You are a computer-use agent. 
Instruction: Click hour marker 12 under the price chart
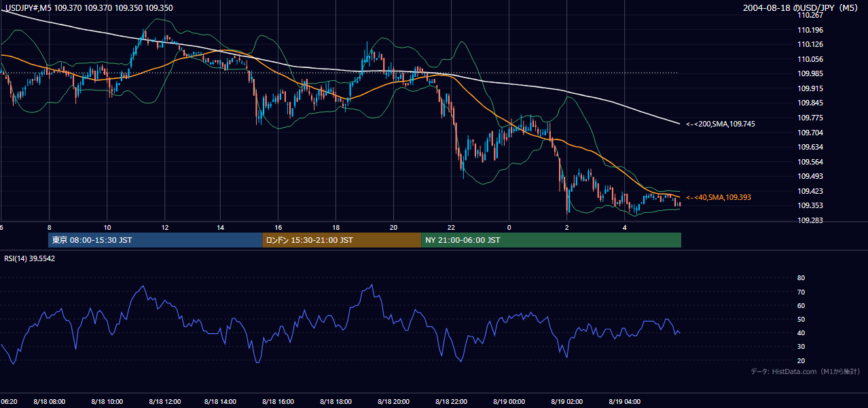click(165, 226)
